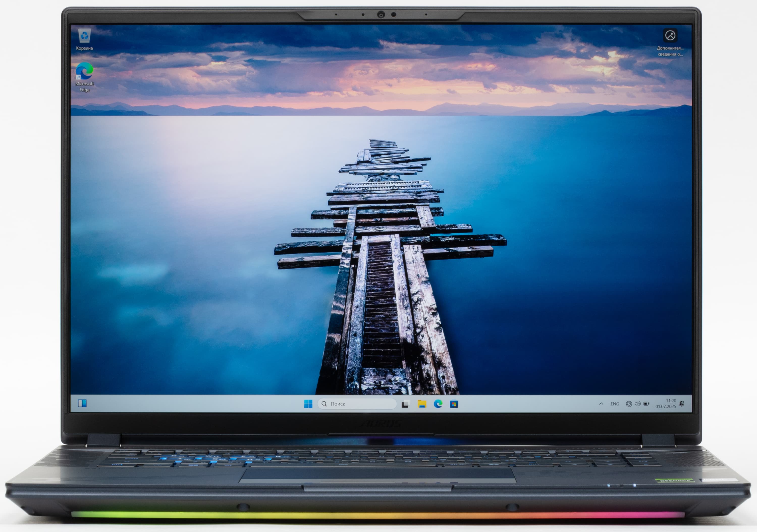This screenshot has width=757, height=532.
Task: Click the Microsoft Edge label text on desktop
Action: pyautogui.click(x=84, y=87)
